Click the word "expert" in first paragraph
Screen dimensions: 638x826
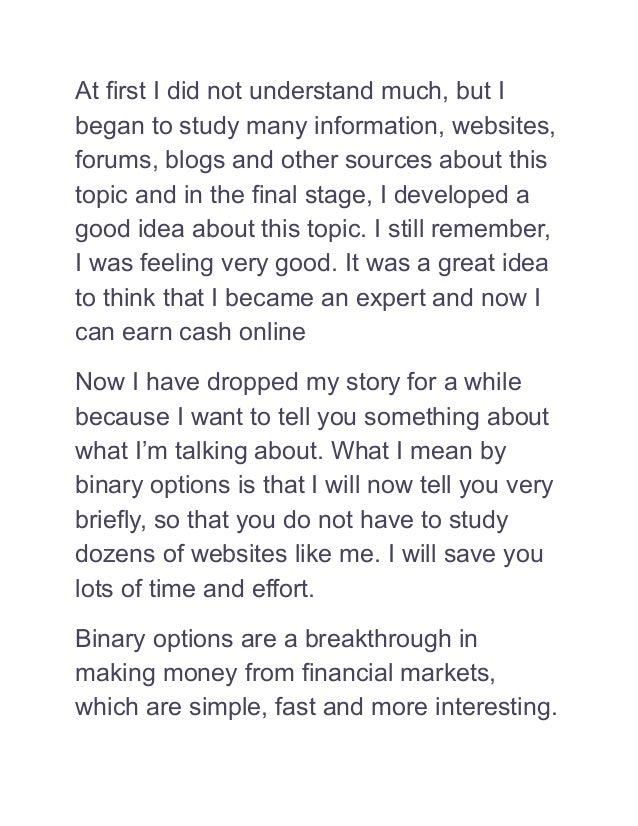click(x=391, y=299)
